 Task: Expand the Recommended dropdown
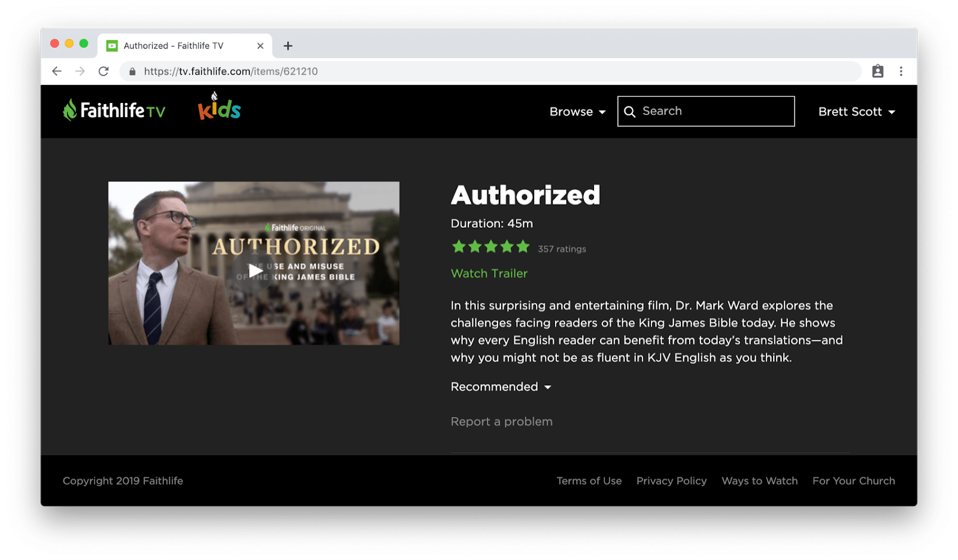click(501, 387)
